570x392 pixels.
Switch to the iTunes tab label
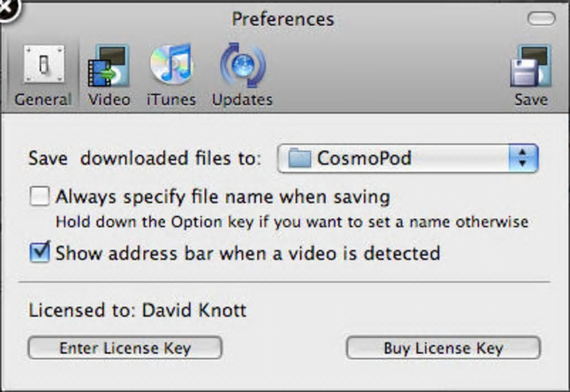pyautogui.click(x=171, y=99)
